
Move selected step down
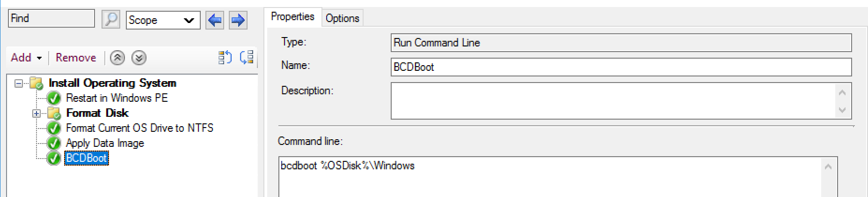coord(139,58)
